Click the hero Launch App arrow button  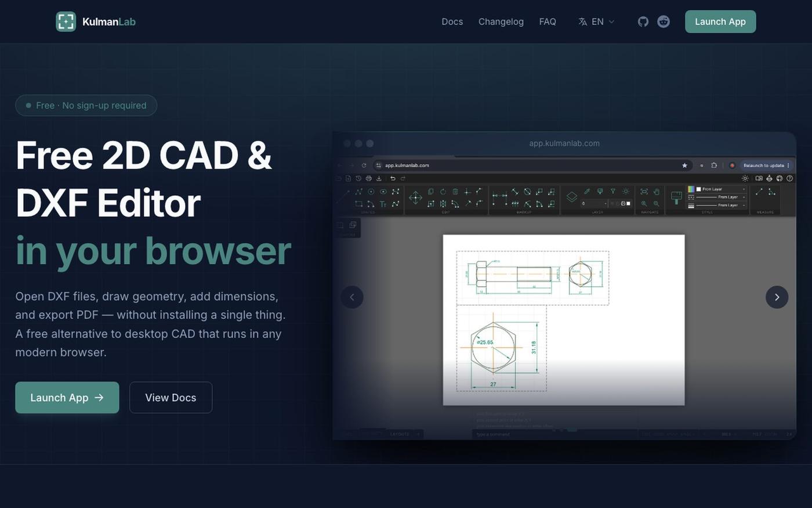pyautogui.click(x=67, y=398)
